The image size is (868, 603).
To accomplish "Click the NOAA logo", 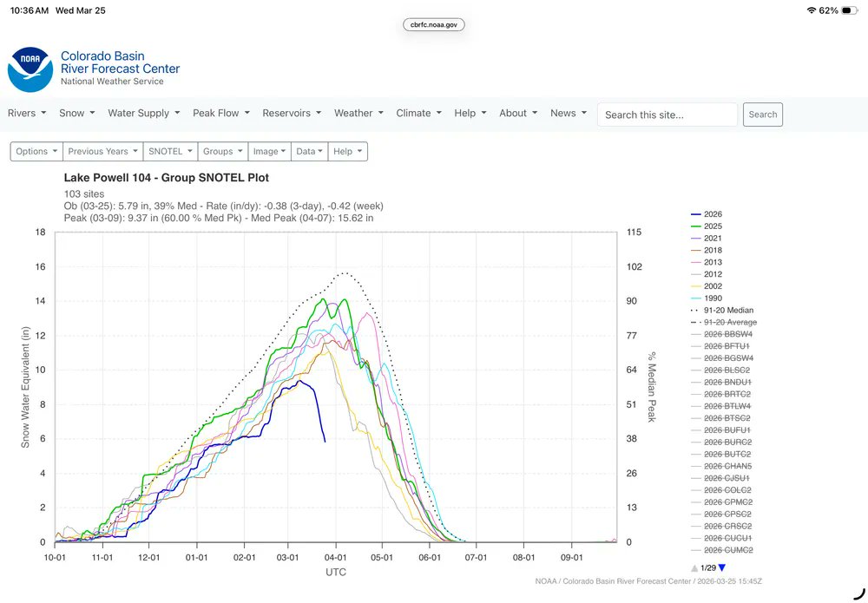I will point(30,69).
